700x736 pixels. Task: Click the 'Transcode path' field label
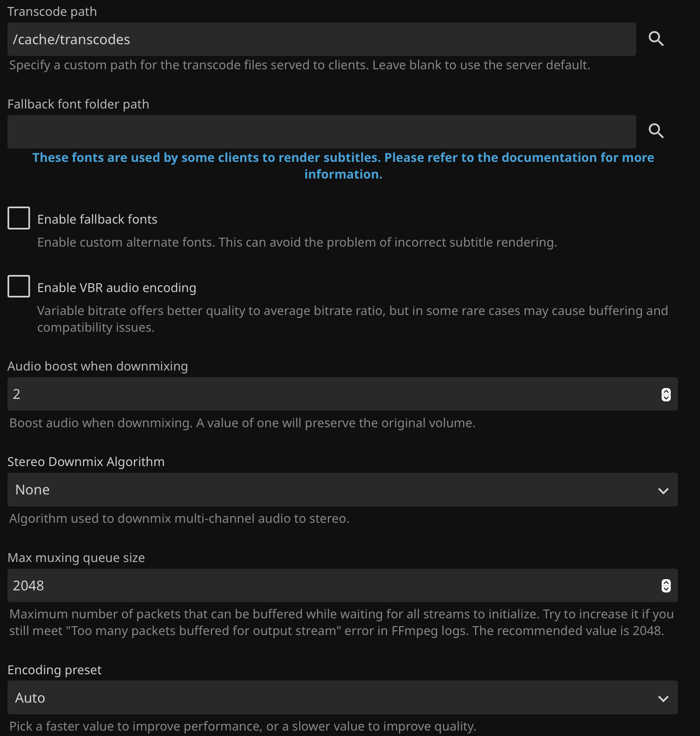pyautogui.click(x=52, y=12)
